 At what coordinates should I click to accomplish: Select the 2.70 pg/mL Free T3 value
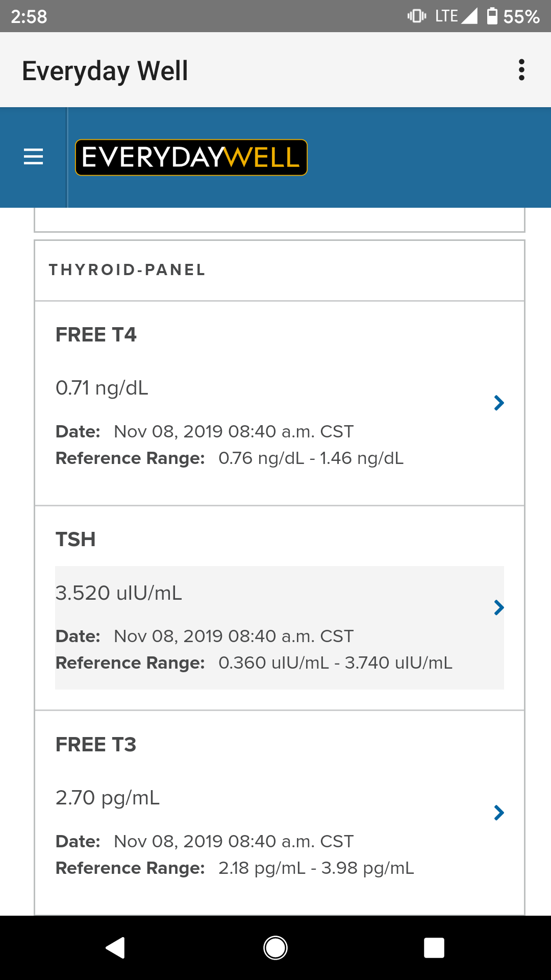(x=108, y=798)
